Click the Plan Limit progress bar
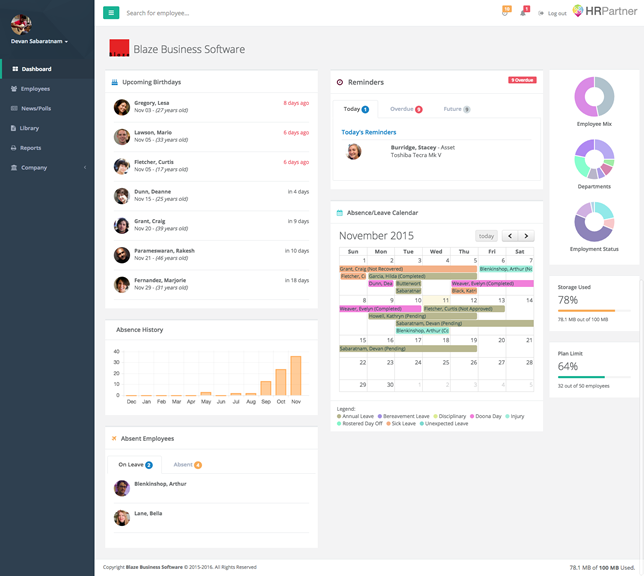644x576 pixels. [594, 377]
